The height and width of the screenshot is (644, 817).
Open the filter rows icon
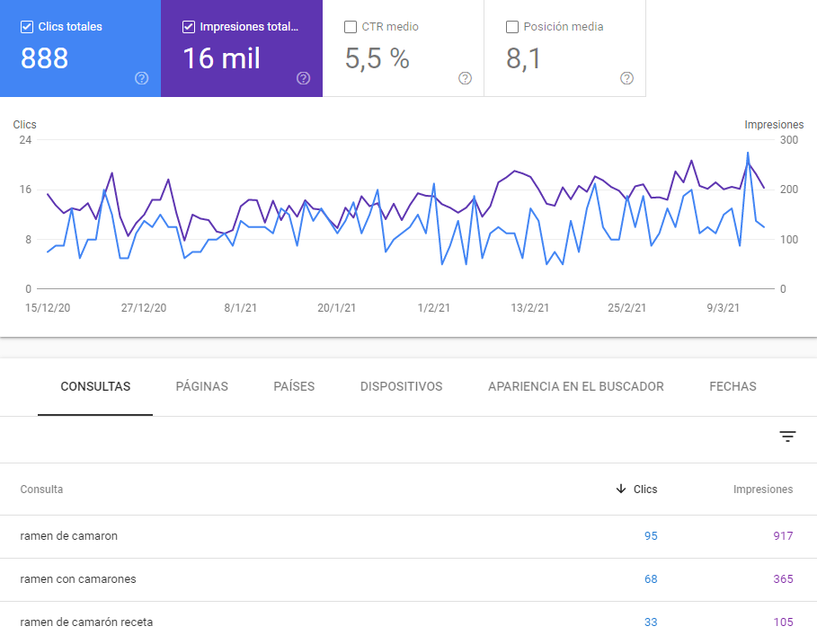pos(787,437)
